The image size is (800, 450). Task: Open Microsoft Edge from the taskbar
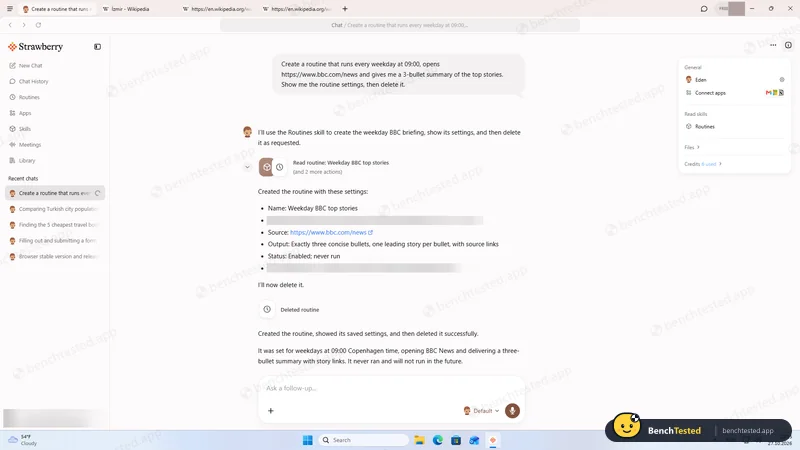pos(438,440)
